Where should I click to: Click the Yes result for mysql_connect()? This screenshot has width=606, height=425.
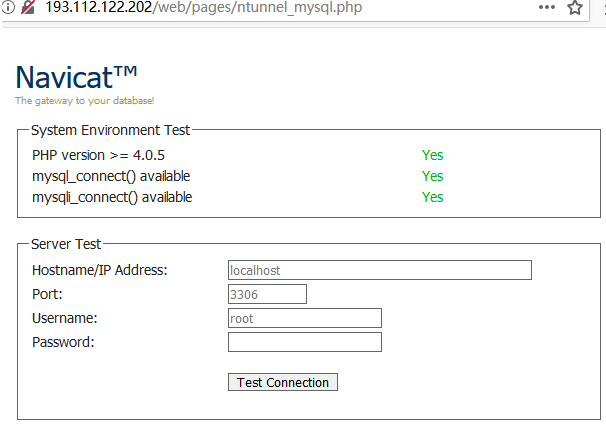432,176
